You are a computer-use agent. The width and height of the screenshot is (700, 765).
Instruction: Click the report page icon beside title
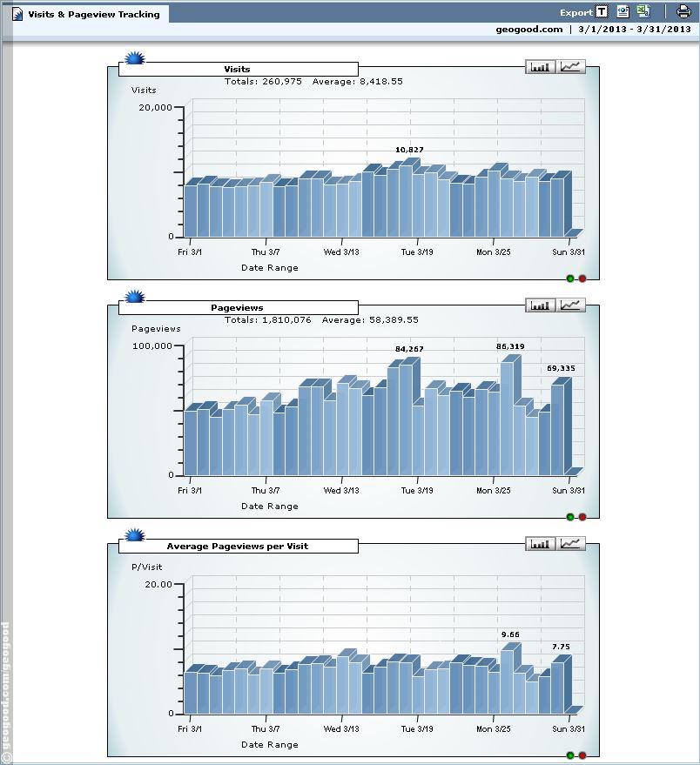(x=17, y=14)
